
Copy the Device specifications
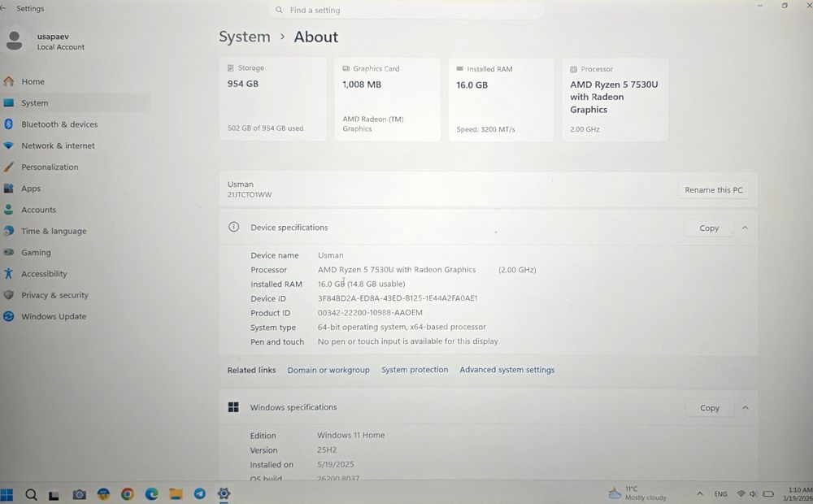tap(709, 228)
